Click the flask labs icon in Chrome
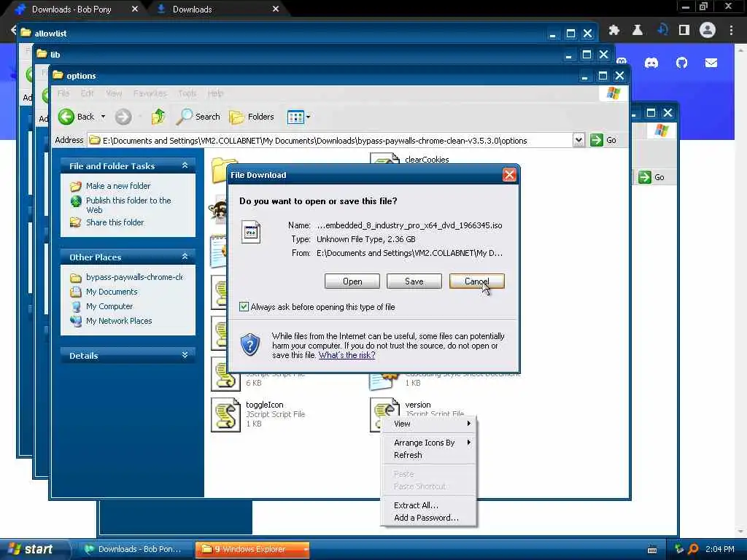 tap(638, 31)
